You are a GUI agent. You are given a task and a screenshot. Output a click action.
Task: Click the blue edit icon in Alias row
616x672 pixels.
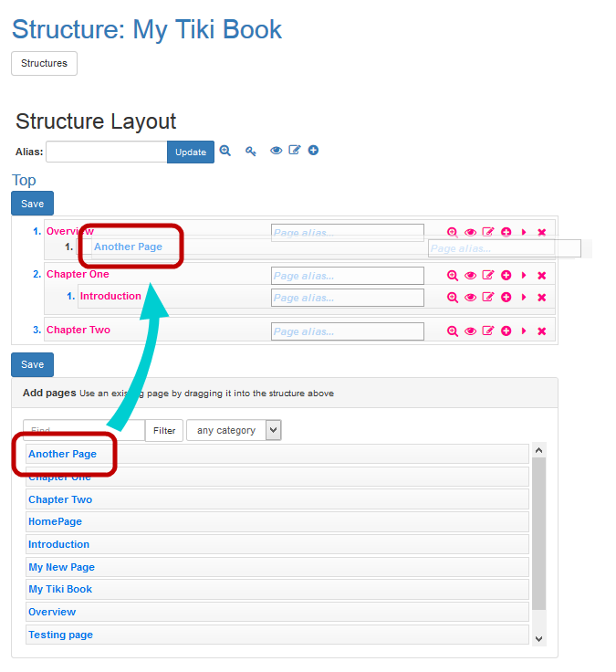tap(295, 151)
